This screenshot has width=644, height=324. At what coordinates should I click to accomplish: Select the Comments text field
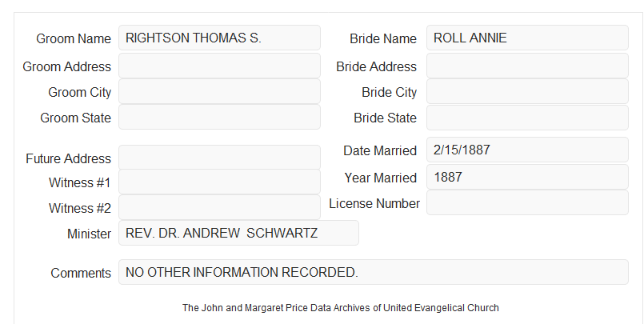coord(374,272)
